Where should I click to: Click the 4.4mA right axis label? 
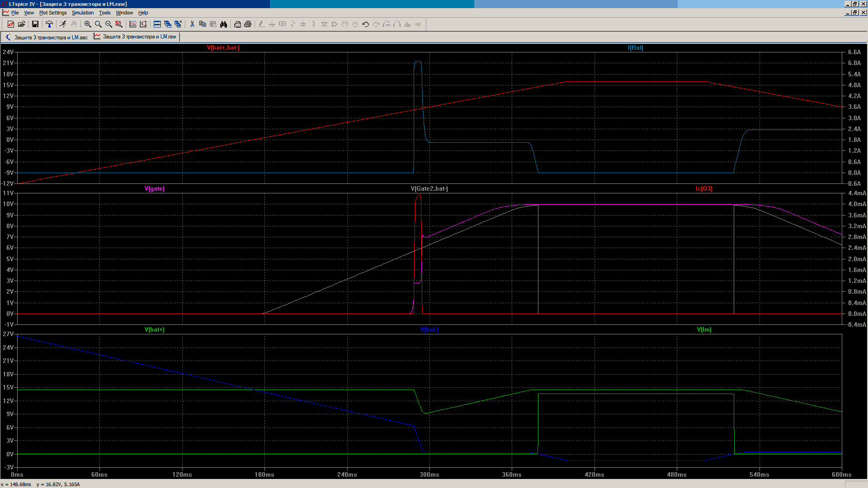[x=857, y=193]
